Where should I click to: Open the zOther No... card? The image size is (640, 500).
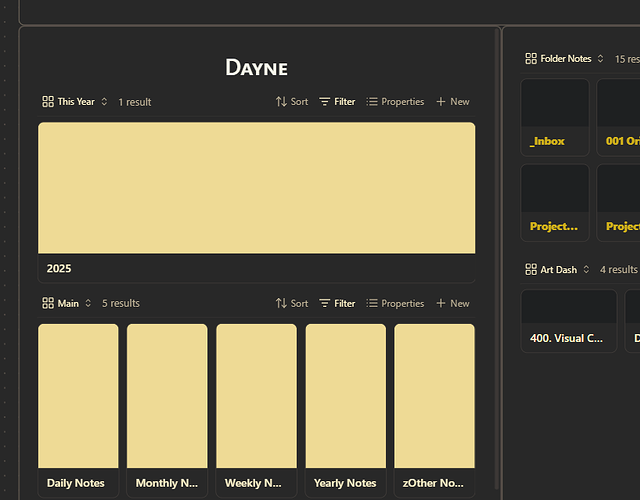pyautogui.click(x=434, y=410)
